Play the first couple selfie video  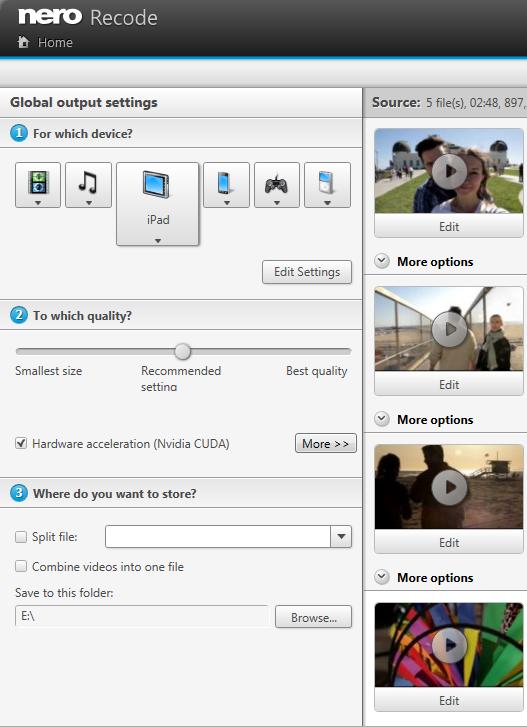(x=449, y=171)
